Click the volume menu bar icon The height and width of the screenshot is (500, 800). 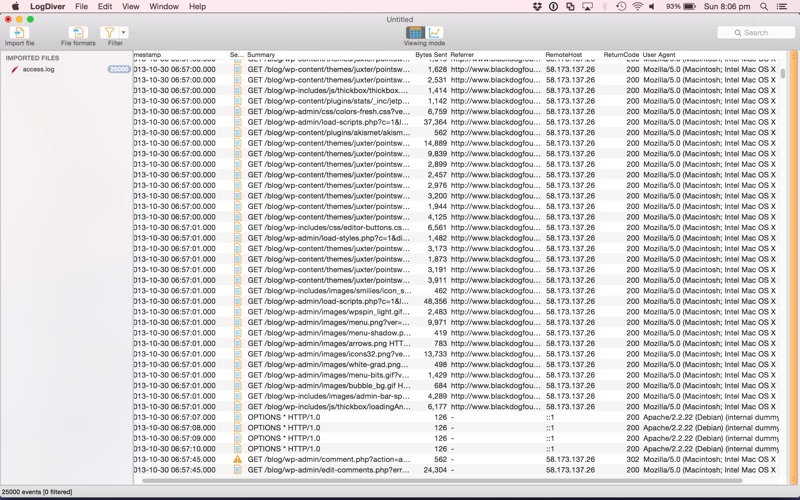pyautogui.click(x=653, y=7)
